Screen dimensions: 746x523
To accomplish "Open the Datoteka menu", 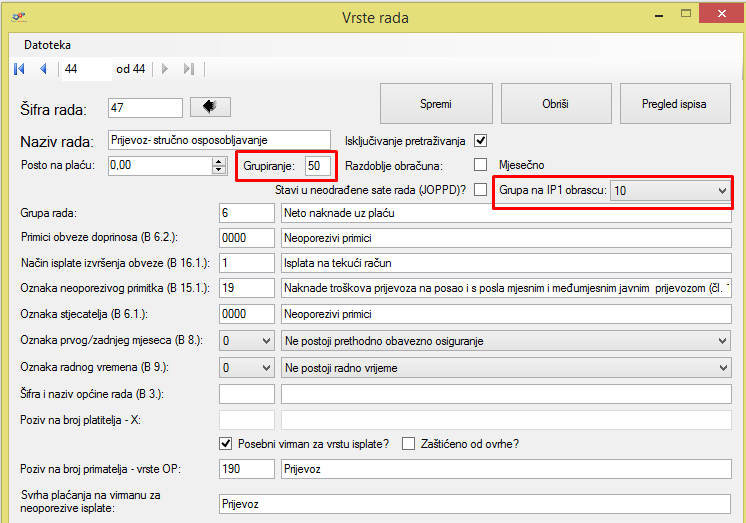I will click(48, 45).
